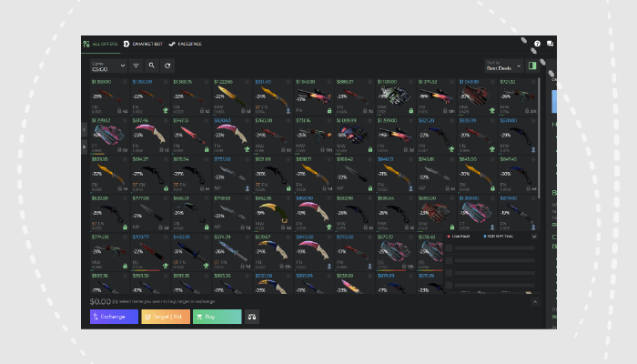This screenshot has width=637, height=364.
Task: Click the offers grid vertical scrollbar
Action: coord(539,138)
